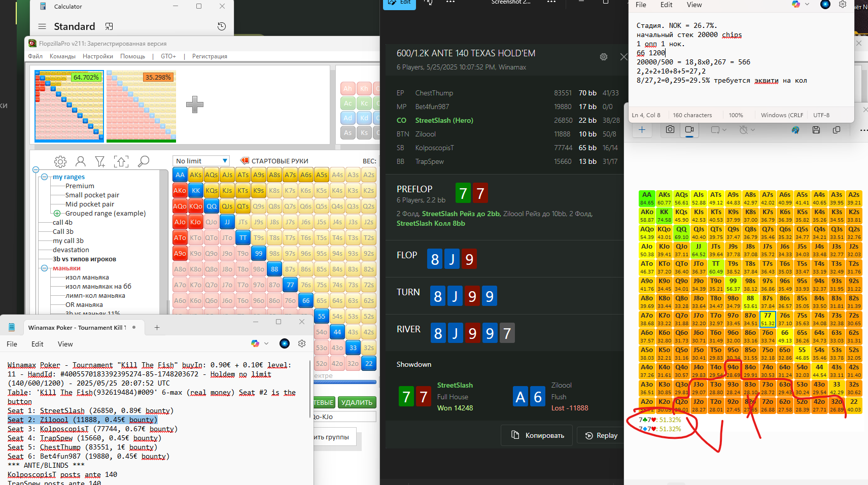868x485 pixels.
Task: Click the add-filter funnel icon in Flopzilla
Action: (x=100, y=162)
